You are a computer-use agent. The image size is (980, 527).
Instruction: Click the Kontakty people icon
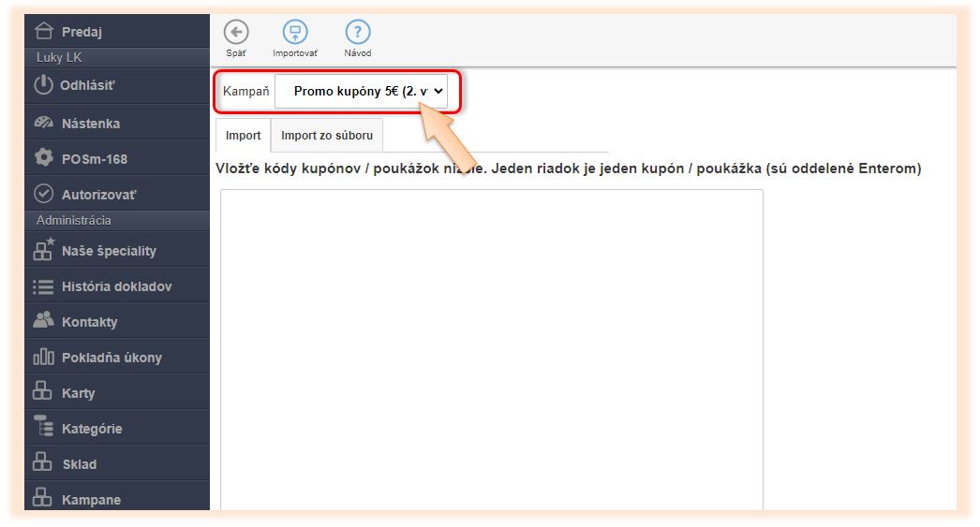click(x=43, y=321)
